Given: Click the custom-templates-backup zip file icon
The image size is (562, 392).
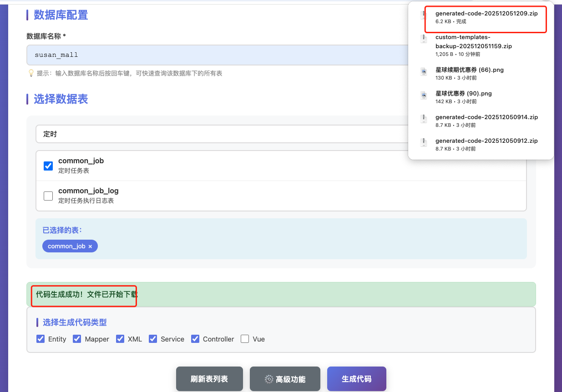Looking at the screenshot, I should (x=424, y=39).
